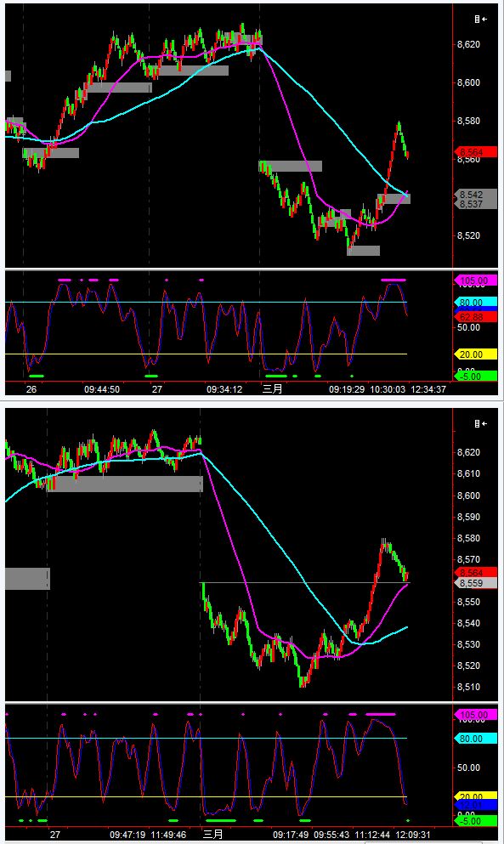Click the 8,580 price level on the upper axis
504x844 pixels.
(468, 121)
